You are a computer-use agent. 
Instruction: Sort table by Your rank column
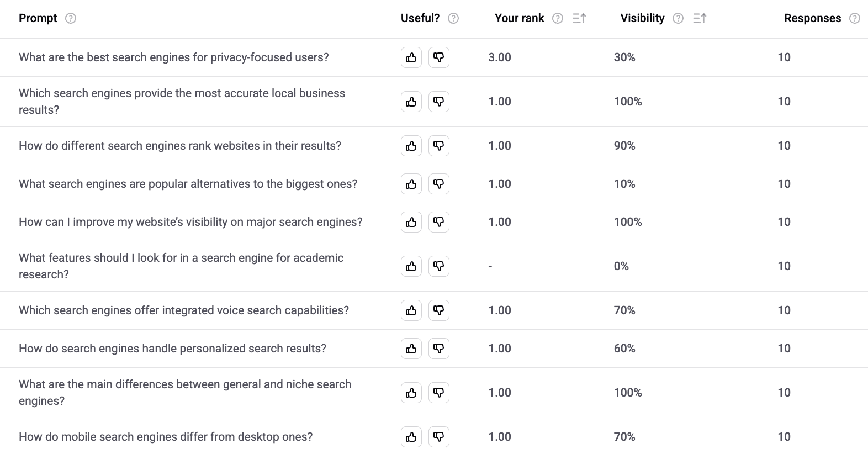(579, 18)
